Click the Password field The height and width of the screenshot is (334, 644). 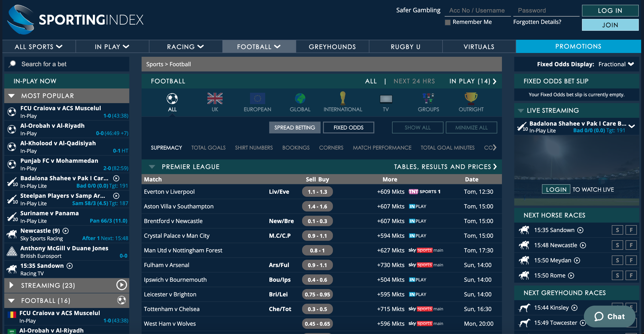(x=546, y=10)
